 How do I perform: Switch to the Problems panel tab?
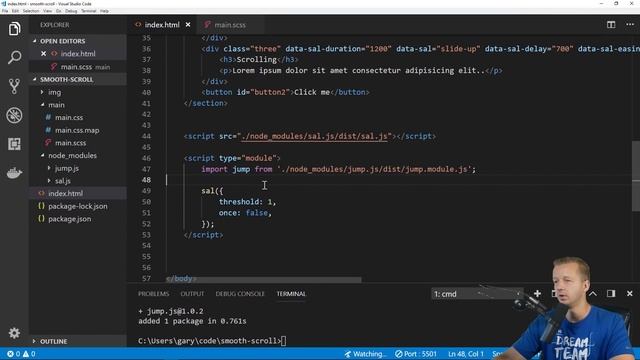click(x=153, y=293)
